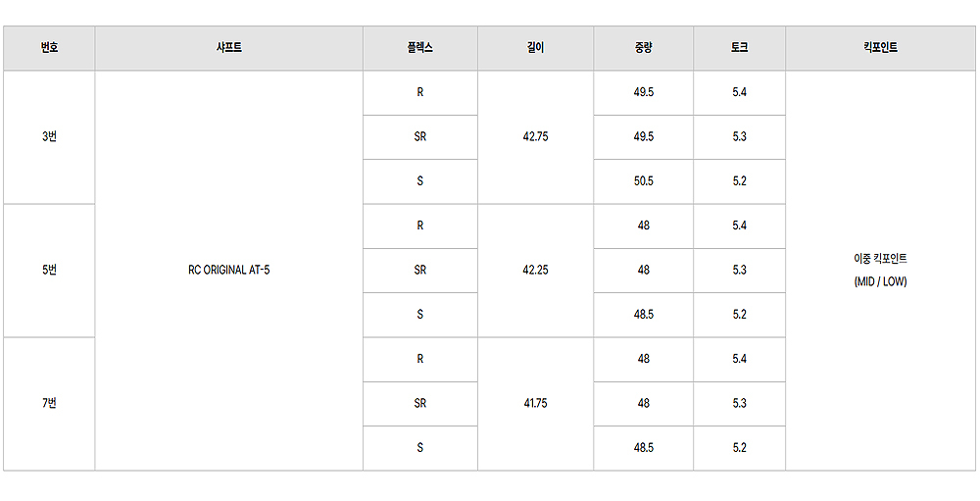Select the RC ORIGINAL AT-5 shaft cell
The image size is (980, 501).
pyautogui.click(x=228, y=271)
